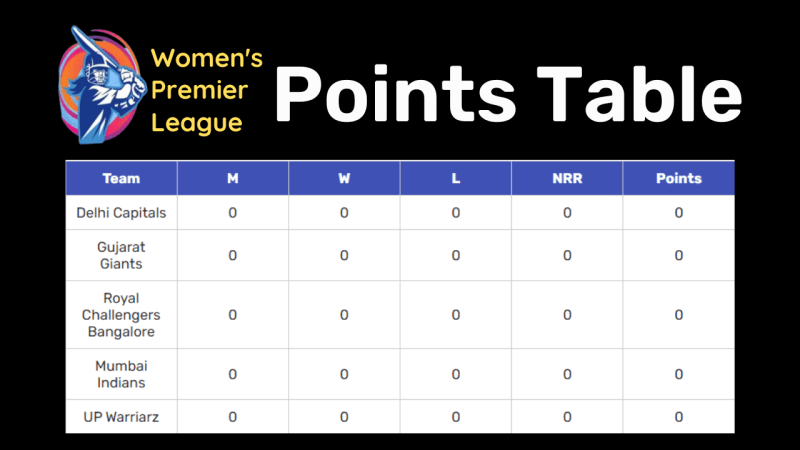The height and width of the screenshot is (450, 800).
Task: Click the W wins column header
Action: coord(344,179)
